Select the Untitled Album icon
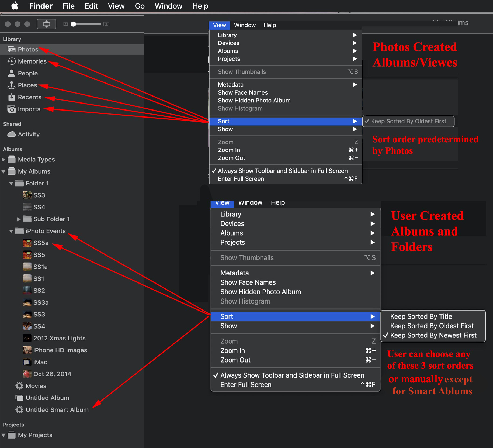The width and height of the screenshot is (493, 448). 19,398
